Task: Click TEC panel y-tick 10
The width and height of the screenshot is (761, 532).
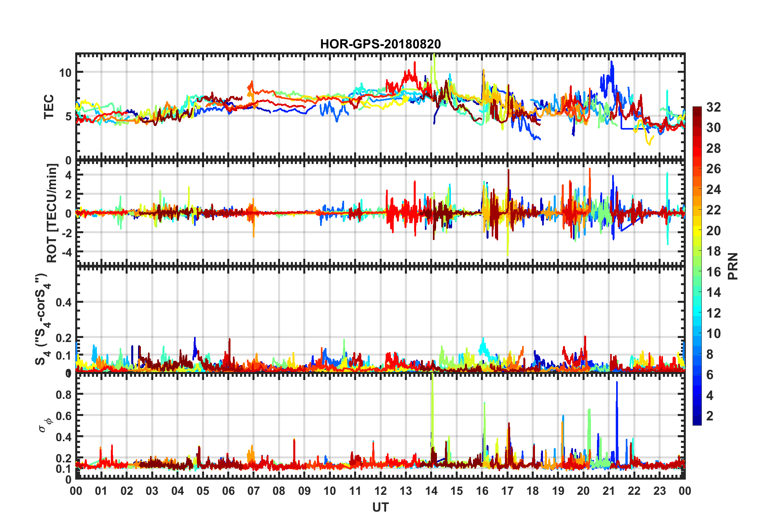Action: point(65,72)
